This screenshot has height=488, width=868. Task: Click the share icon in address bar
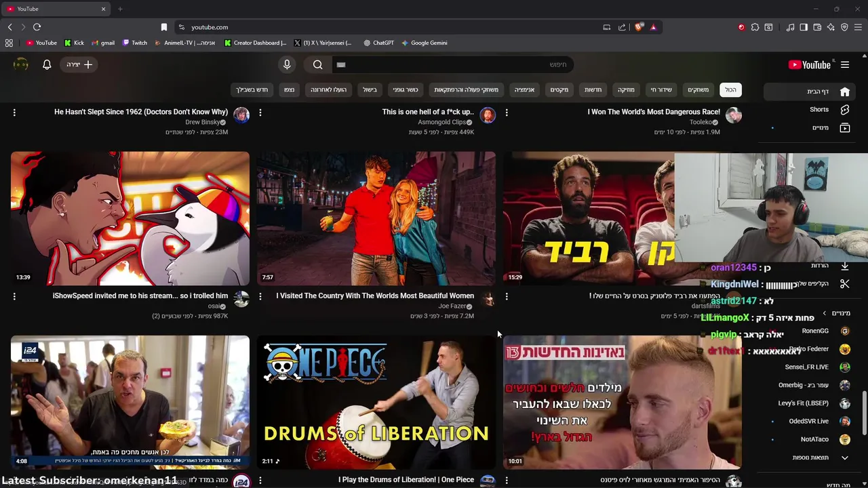(x=622, y=27)
